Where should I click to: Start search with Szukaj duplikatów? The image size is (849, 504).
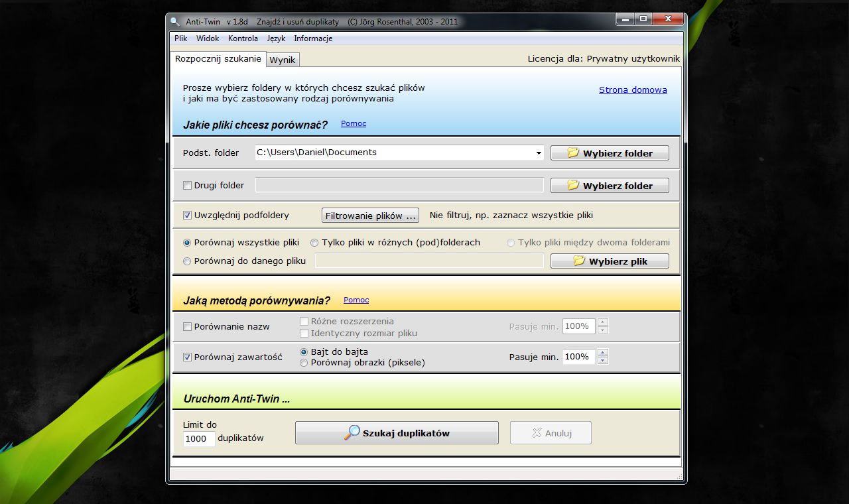pyautogui.click(x=397, y=433)
